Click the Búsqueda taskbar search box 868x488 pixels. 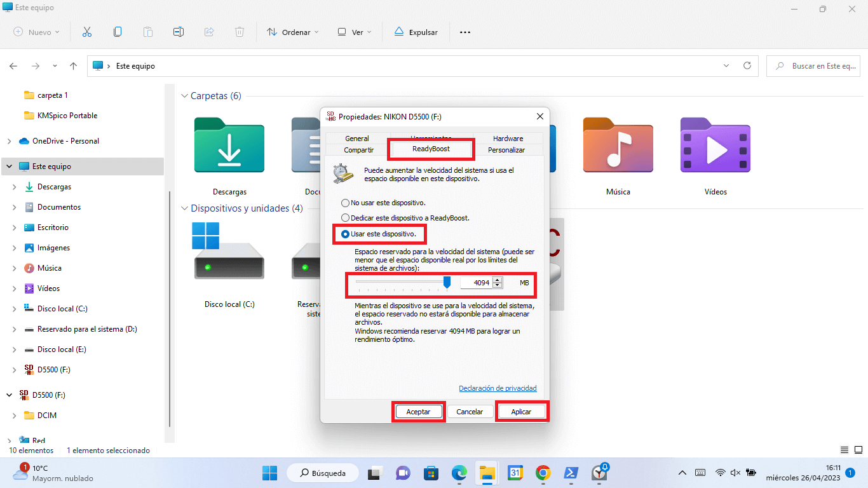pyautogui.click(x=323, y=473)
